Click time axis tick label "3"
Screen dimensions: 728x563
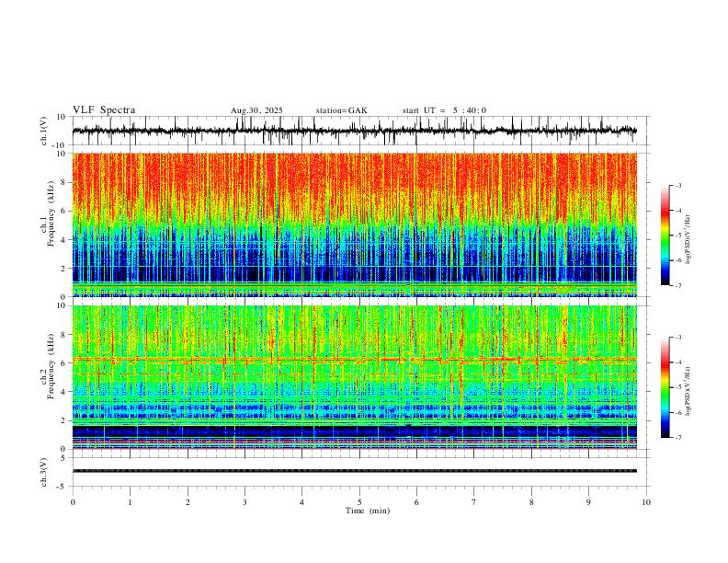point(245,502)
